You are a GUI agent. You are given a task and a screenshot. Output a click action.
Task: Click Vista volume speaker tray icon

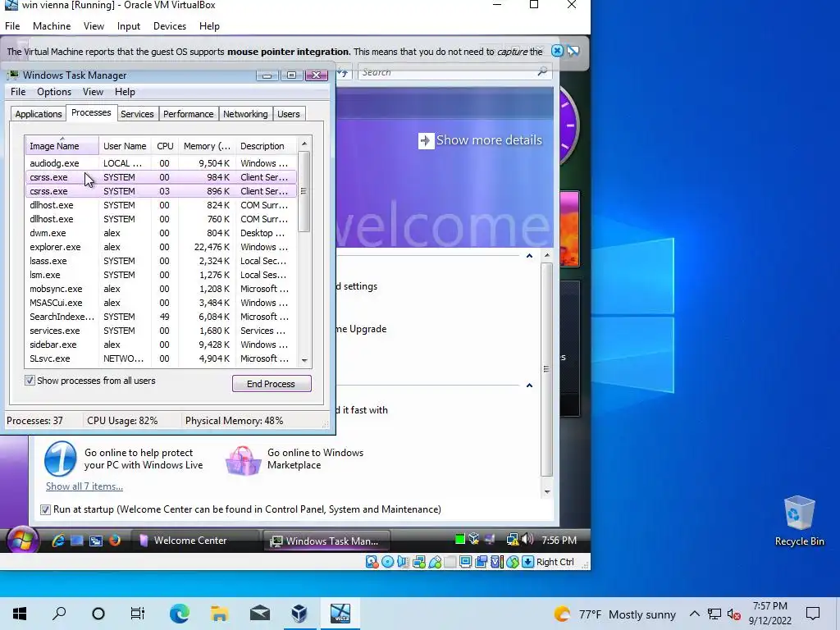point(527,540)
